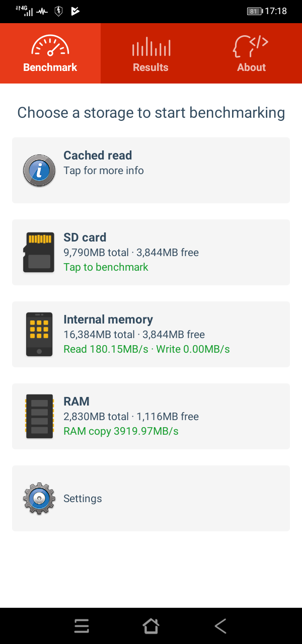Screen dimensions: 302x644
Task: Tap the Internal memory read/write result
Action: click(146, 349)
